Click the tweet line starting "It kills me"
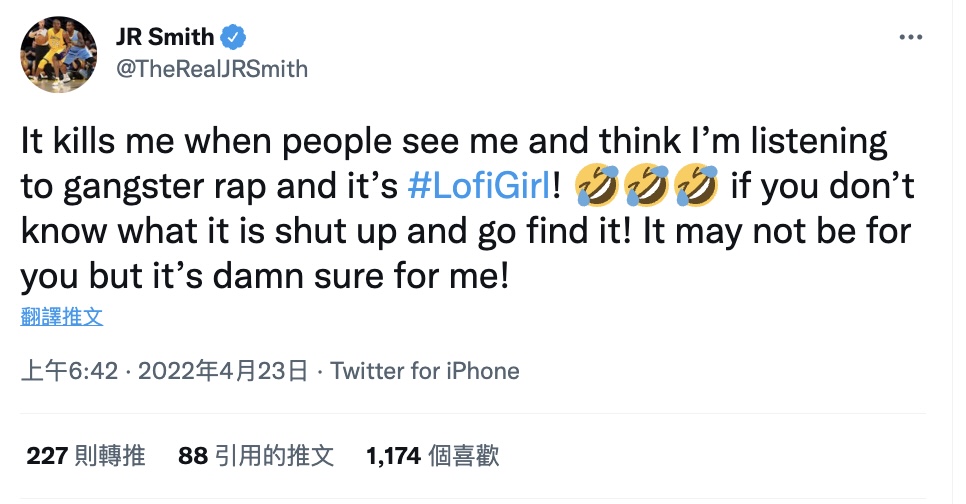966x504 pixels. click(454, 142)
